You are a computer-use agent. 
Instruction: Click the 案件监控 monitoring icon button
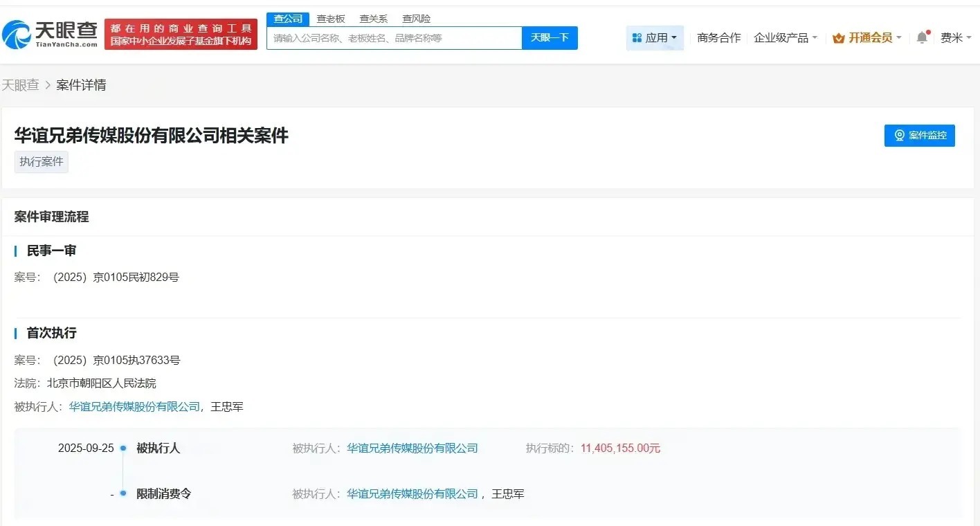[919, 136]
